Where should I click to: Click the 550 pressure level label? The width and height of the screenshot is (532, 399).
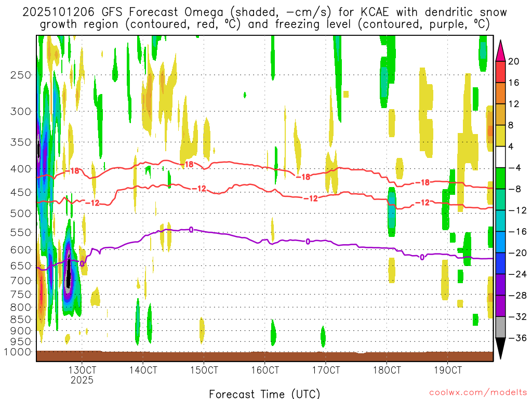click(21, 233)
